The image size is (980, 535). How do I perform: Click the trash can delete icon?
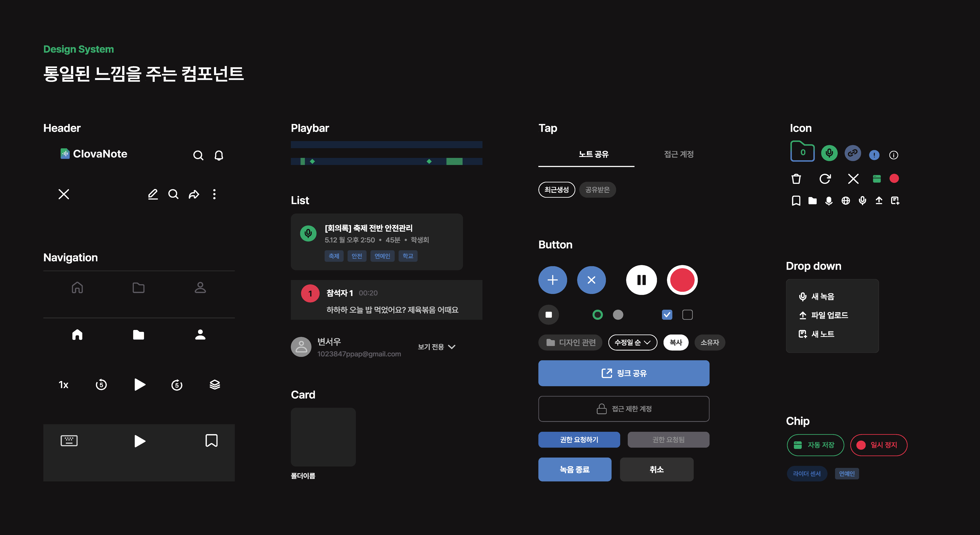796,178
